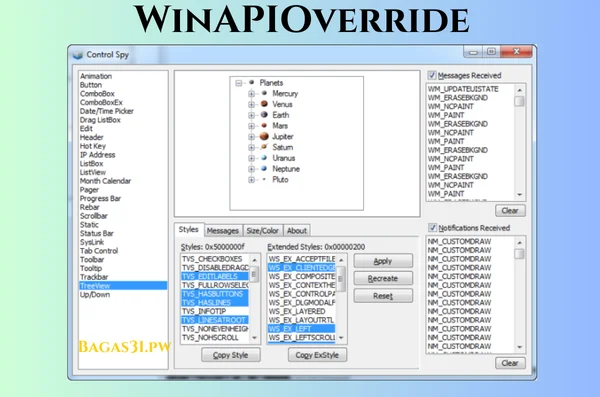Viewport: 600px width, 397px height.
Task: Click the Recreate button
Action: [x=383, y=278]
